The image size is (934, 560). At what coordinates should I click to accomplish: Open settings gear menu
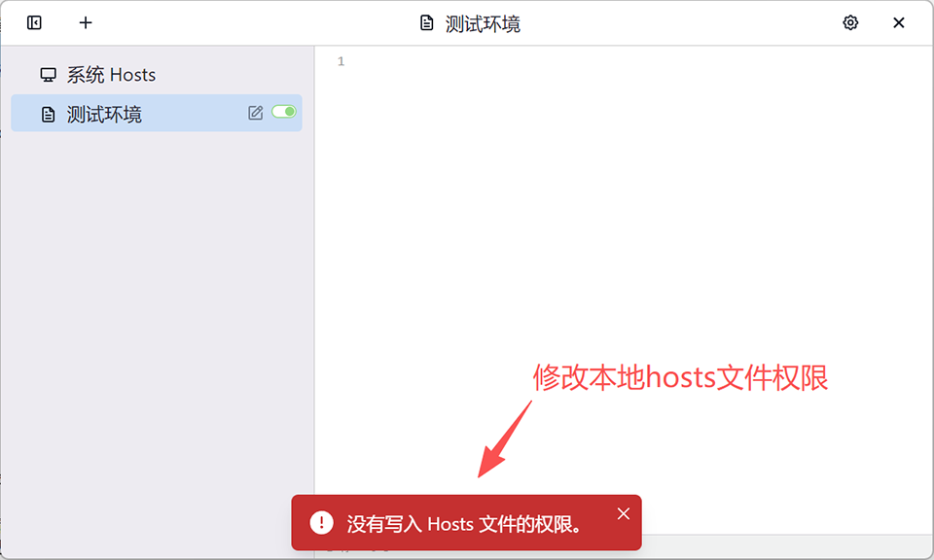click(850, 22)
